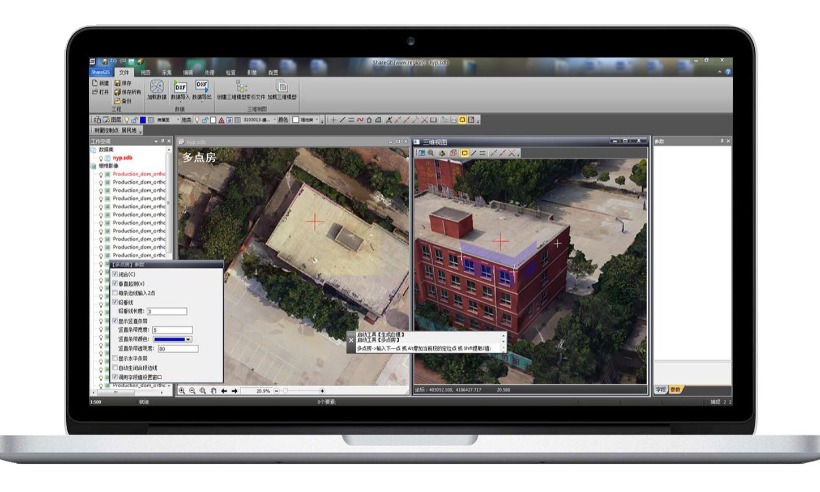The width and height of the screenshot is (820, 492).
Task: Click the white 颜色 color swatch
Action: click(295, 120)
